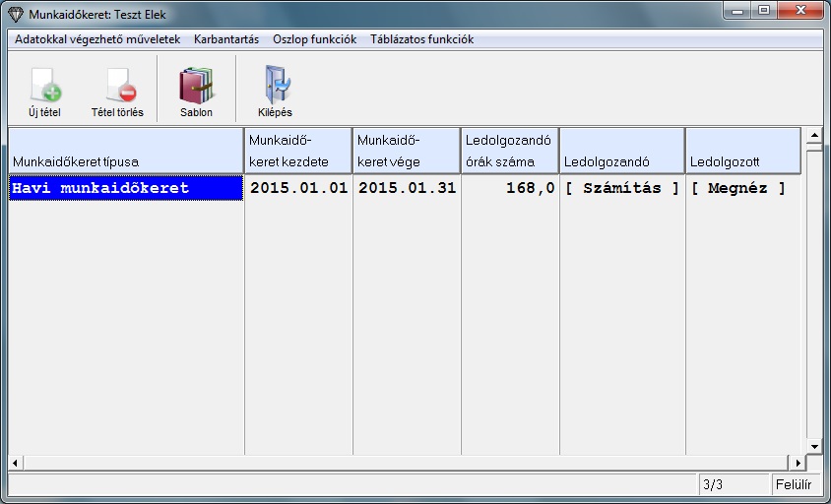The height and width of the screenshot is (504, 831).
Task: Click the Új tétel (new item) icon
Action: [44, 86]
